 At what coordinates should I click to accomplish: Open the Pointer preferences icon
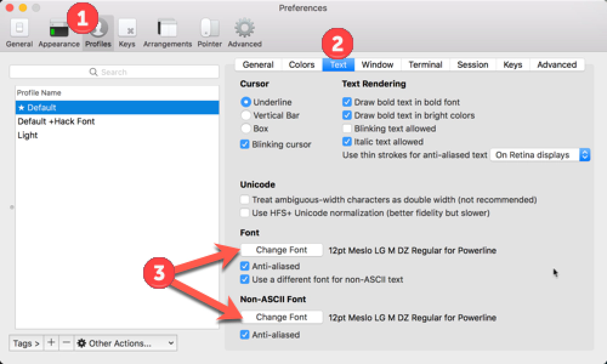tap(209, 33)
